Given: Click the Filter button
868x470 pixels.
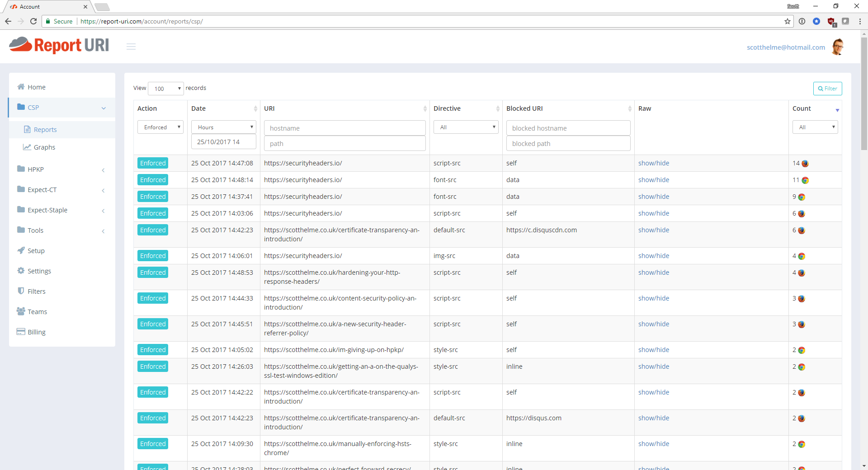Looking at the screenshot, I should click(x=827, y=88).
